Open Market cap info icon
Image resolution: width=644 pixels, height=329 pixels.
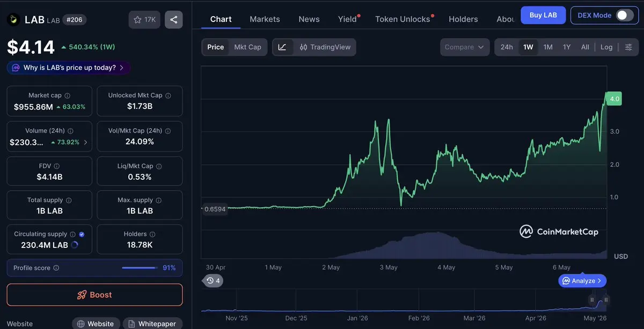[67, 96]
